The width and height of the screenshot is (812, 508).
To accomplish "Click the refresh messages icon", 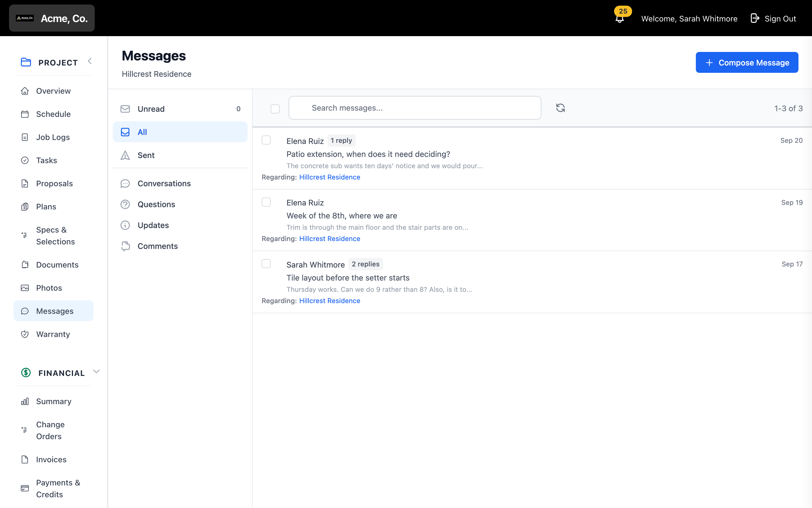I will click(x=560, y=108).
